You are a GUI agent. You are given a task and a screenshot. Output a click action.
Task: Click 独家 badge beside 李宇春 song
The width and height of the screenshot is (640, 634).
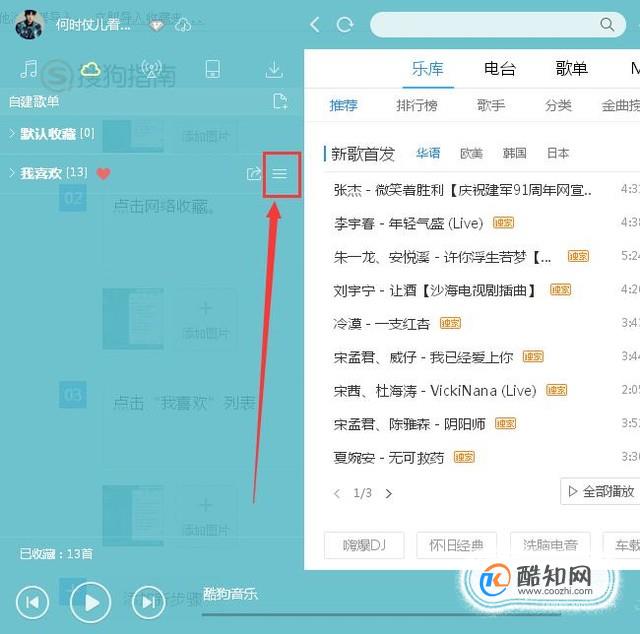503,223
